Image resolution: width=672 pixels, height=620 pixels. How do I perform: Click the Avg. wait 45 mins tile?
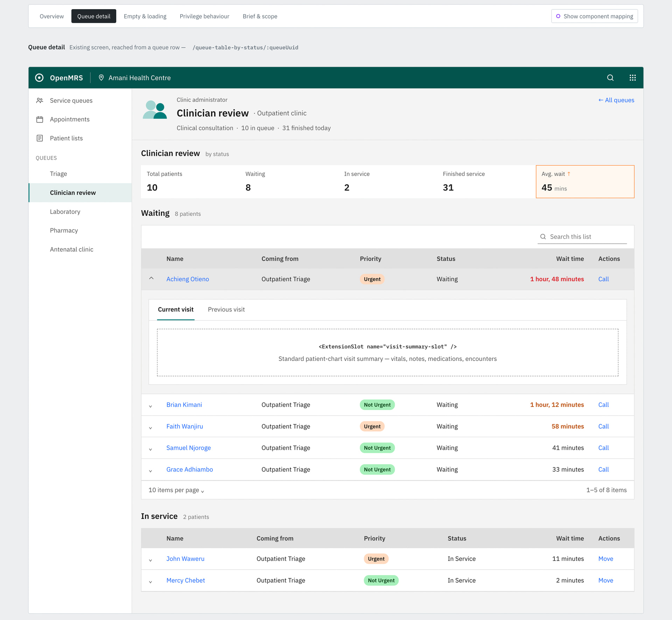585,182
